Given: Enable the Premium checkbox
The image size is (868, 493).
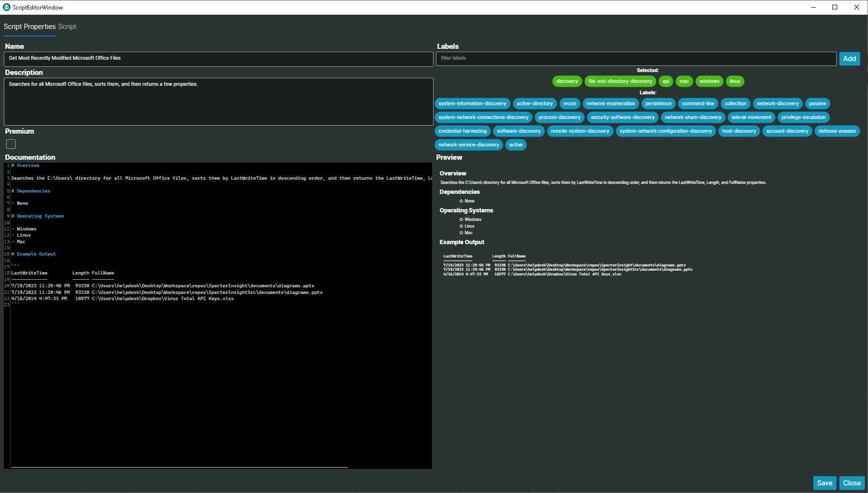Looking at the screenshot, I should 10,144.
